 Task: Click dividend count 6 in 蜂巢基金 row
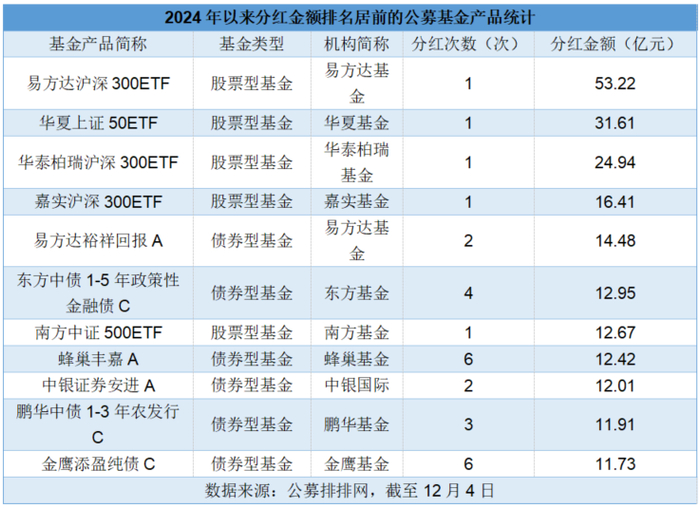click(x=468, y=359)
